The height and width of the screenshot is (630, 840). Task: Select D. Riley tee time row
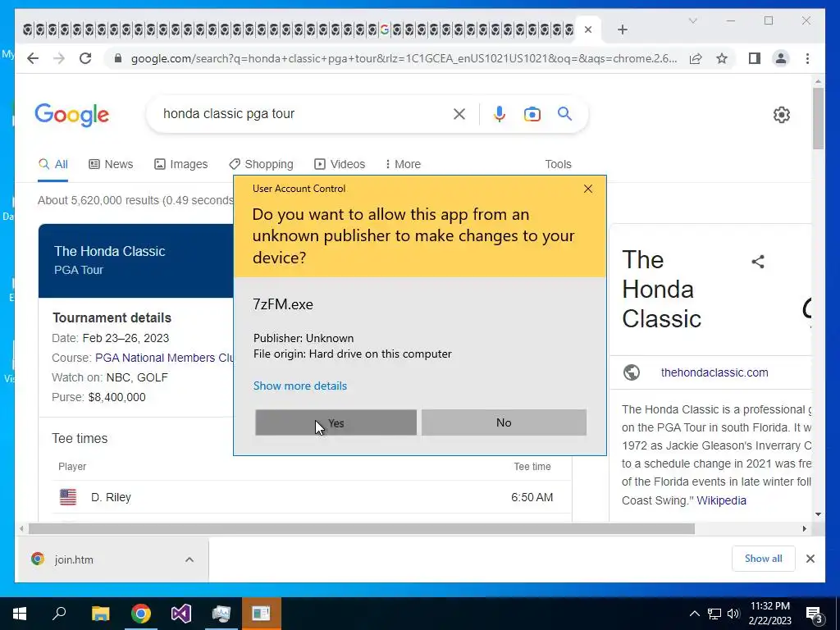[x=305, y=497]
